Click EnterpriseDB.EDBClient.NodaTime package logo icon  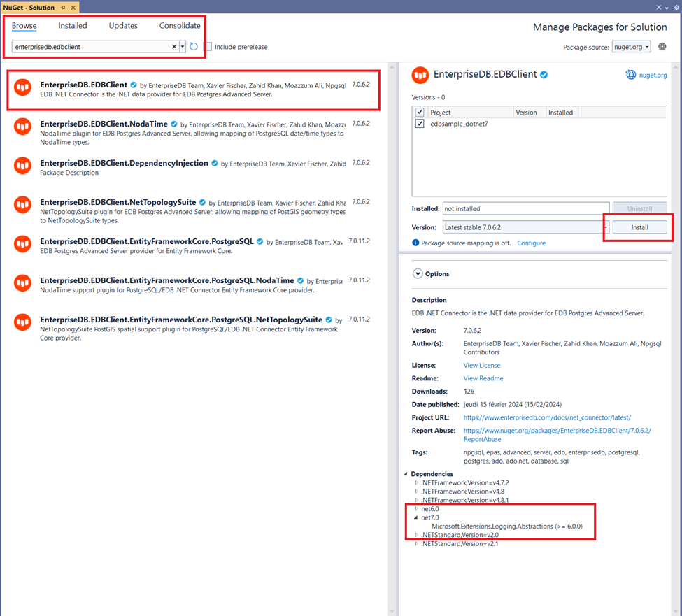click(23, 127)
